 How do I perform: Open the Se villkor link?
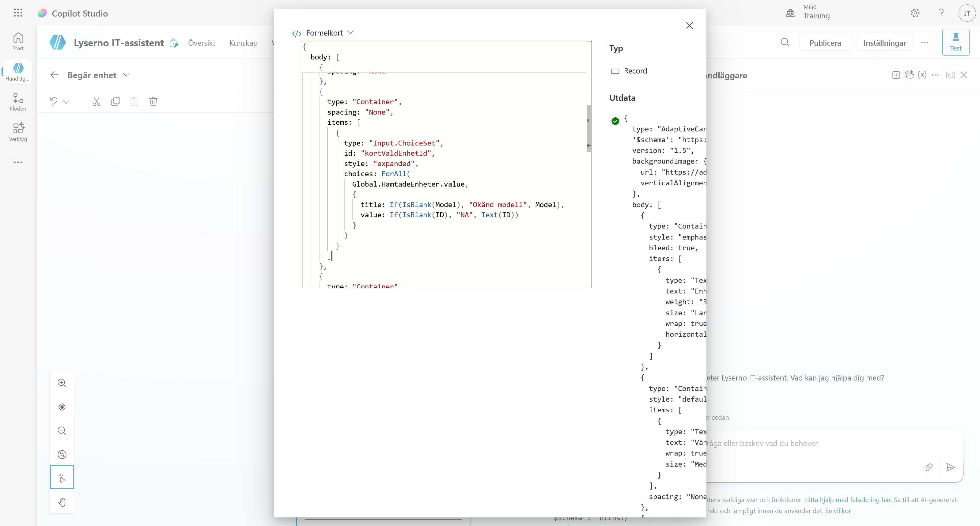click(x=838, y=511)
